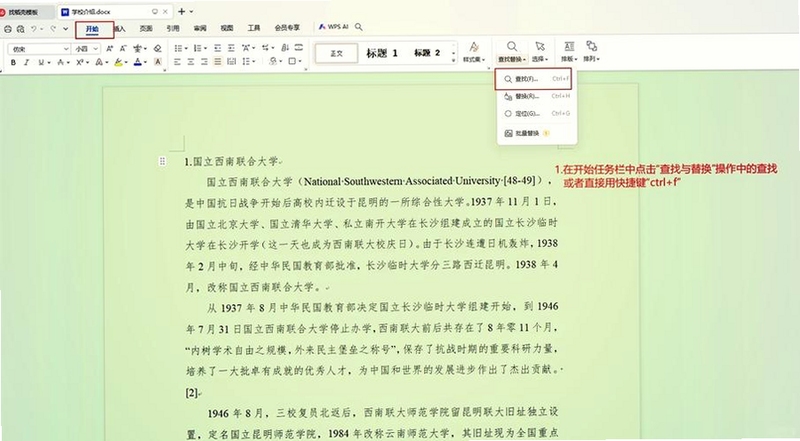Click the phonetic guide icon
Viewport: 800px width, 441px height.
[137, 48]
